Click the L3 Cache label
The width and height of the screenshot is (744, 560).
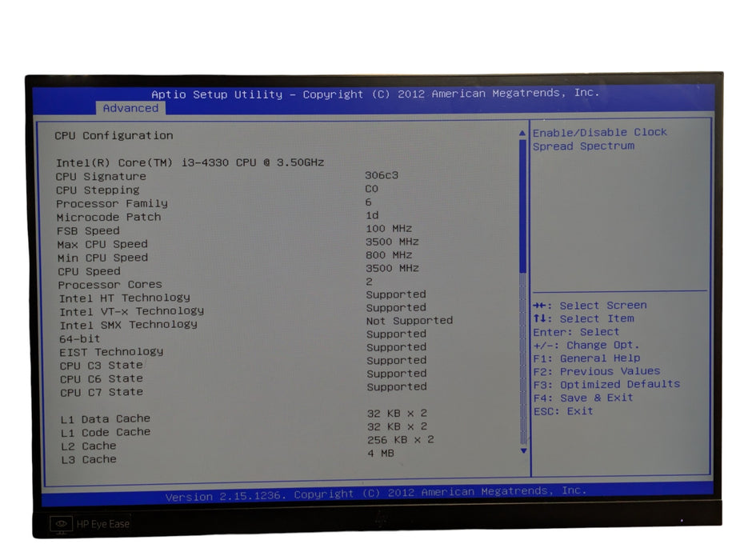coord(89,459)
